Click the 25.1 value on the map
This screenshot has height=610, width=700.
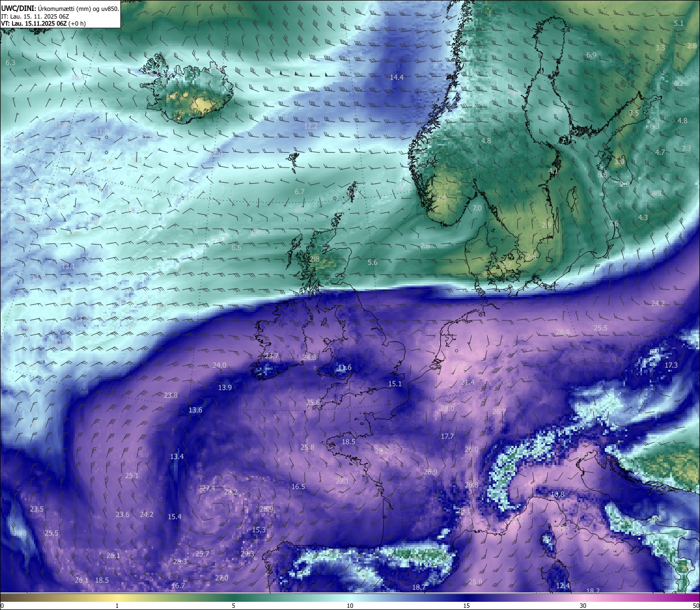132,475
